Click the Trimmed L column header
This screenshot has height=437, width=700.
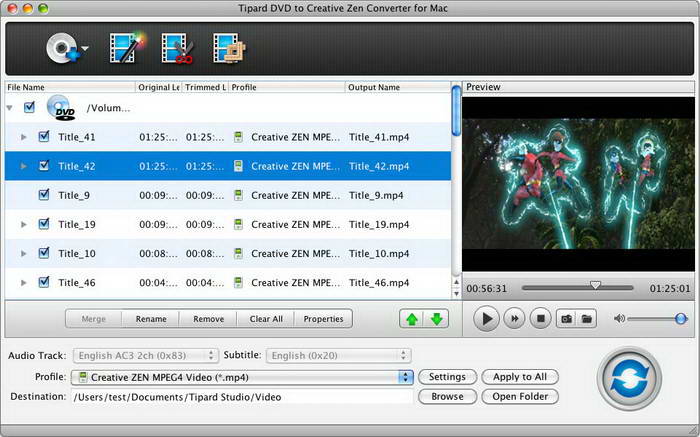tap(205, 87)
